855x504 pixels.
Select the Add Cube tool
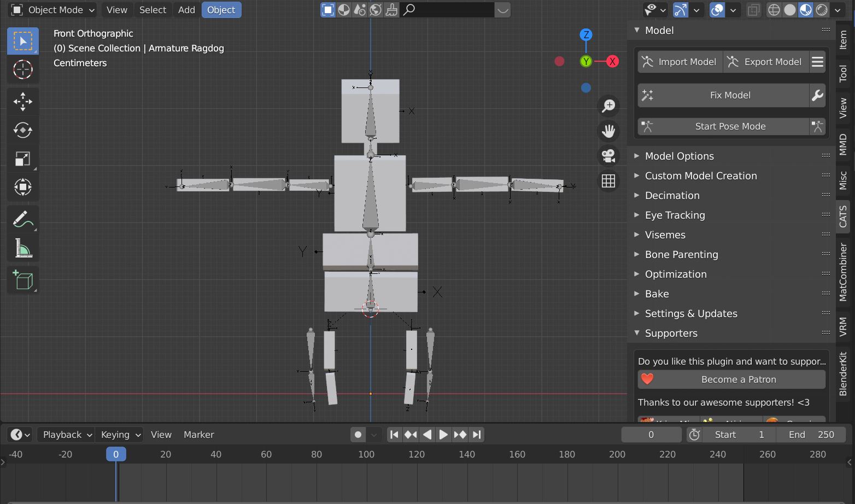coord(23,280)
